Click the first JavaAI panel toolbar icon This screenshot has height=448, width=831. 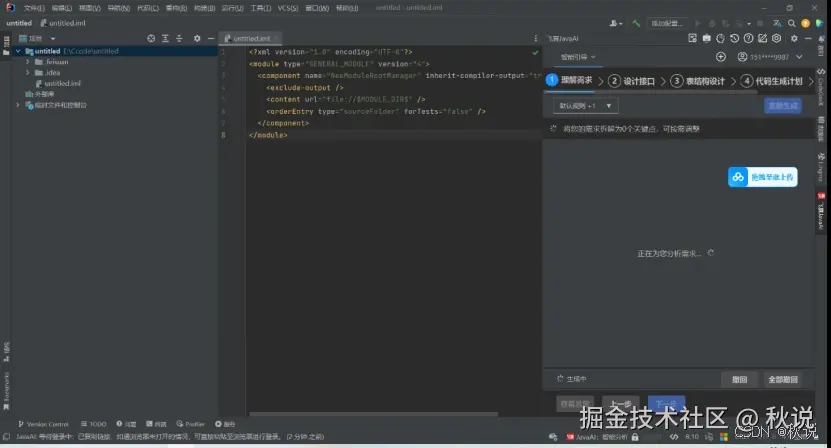click(x=693, y=38)
